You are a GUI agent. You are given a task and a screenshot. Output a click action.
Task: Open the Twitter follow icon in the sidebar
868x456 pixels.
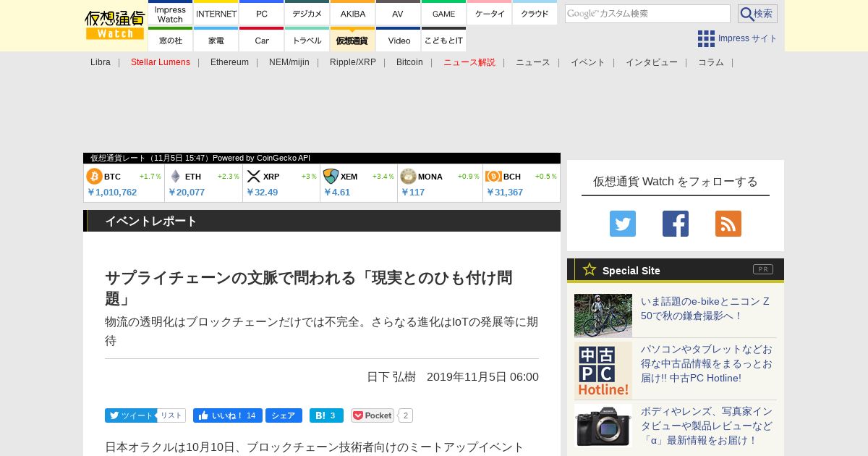tap(623, 224)
